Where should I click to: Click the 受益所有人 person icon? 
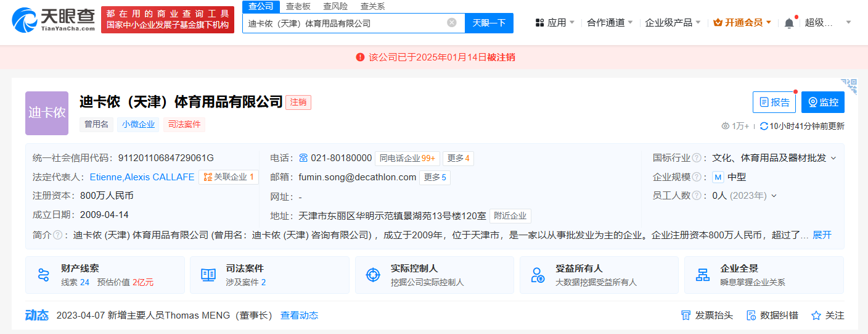point(538,275)
